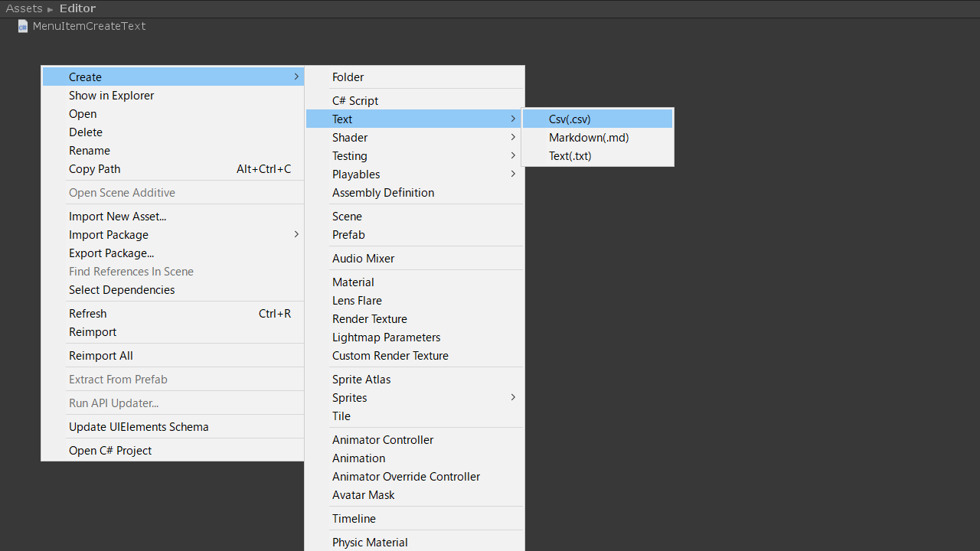
Task: Click the Editor folder breadcrumb
Action: coord(77,8)
